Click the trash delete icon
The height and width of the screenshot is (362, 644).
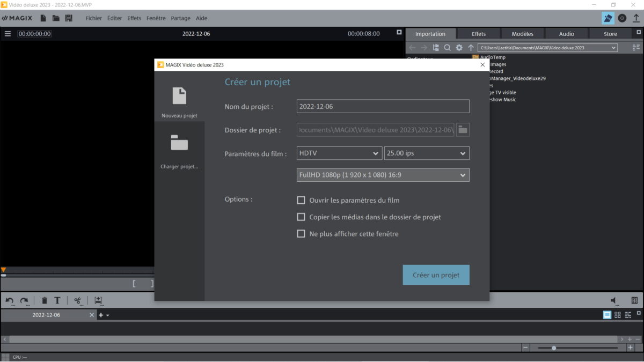click(x=45, y=301)
